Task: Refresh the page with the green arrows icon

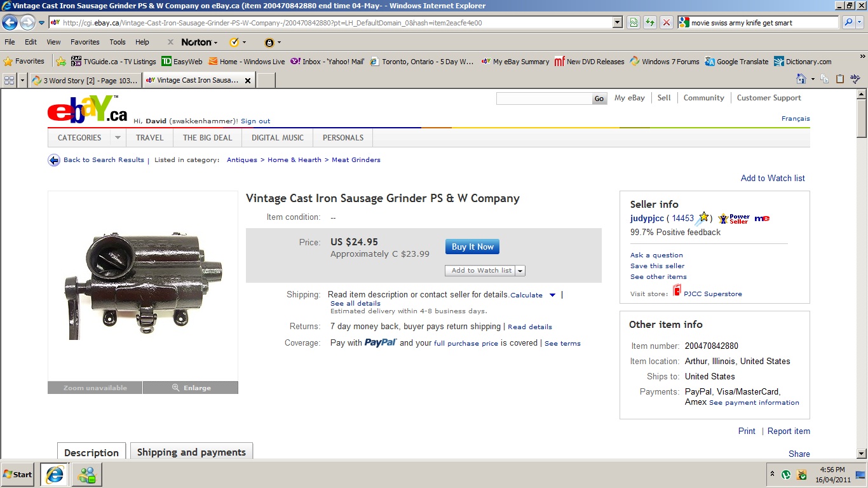Action: click(649, 22)
